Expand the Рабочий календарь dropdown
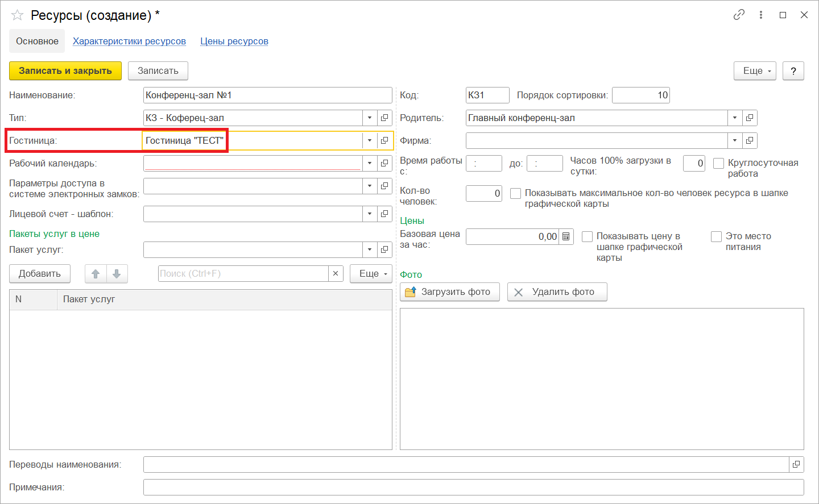Viewport: 819px width, 504px height. point(370,163)
